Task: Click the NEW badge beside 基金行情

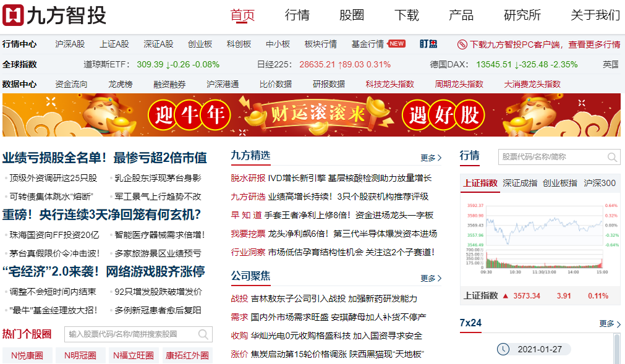Action: pos(397,44)
